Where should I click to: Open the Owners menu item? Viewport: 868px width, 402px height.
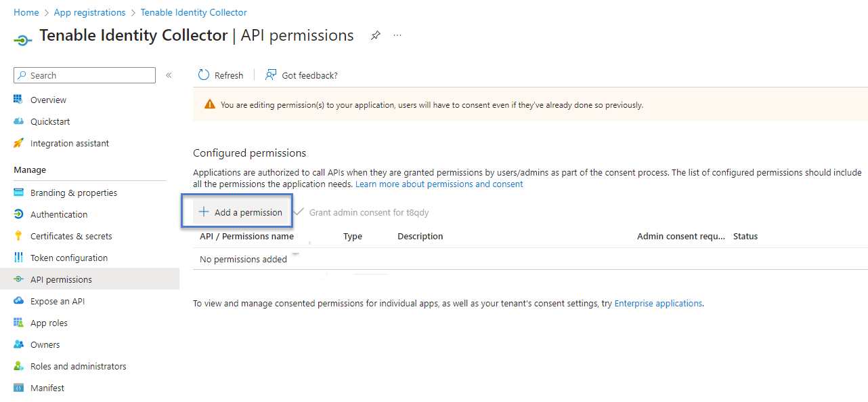click(x=89, y=344)
